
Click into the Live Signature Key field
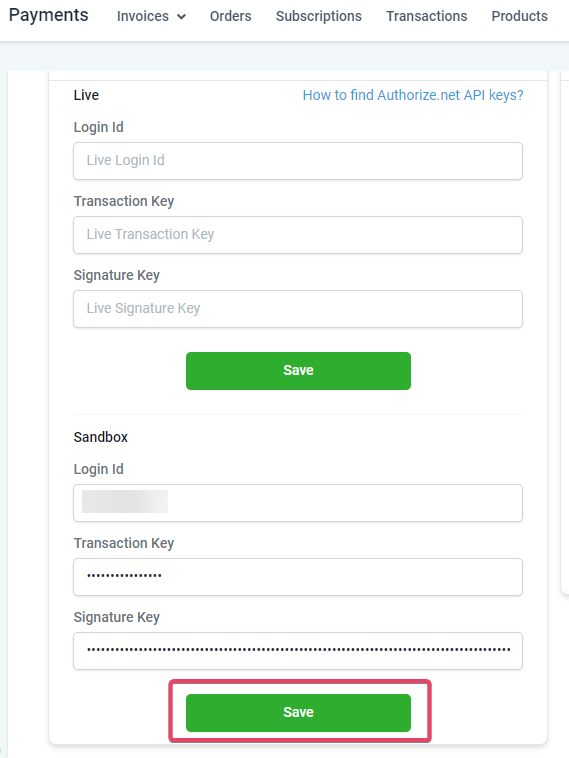tap(298, 309)
